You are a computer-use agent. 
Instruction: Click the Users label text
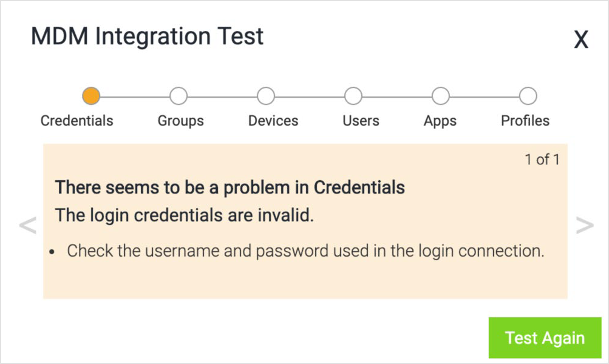click(x=360, y=121)
